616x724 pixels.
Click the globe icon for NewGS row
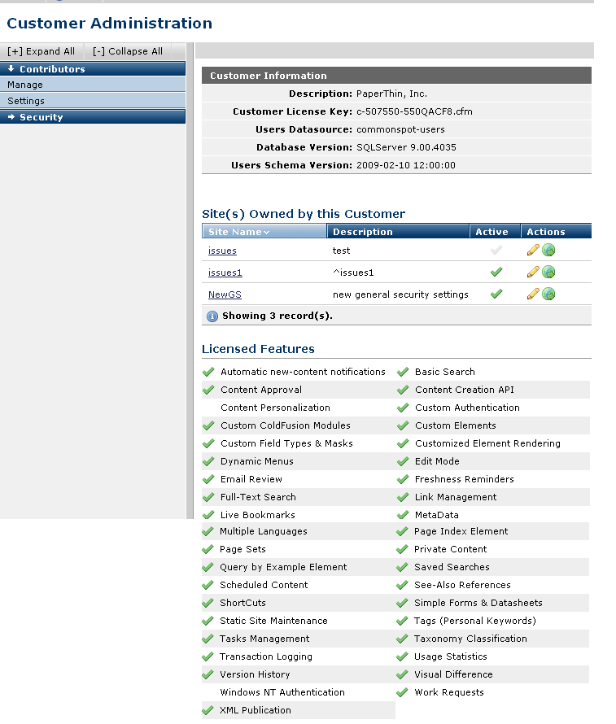[x=549, y=294]
